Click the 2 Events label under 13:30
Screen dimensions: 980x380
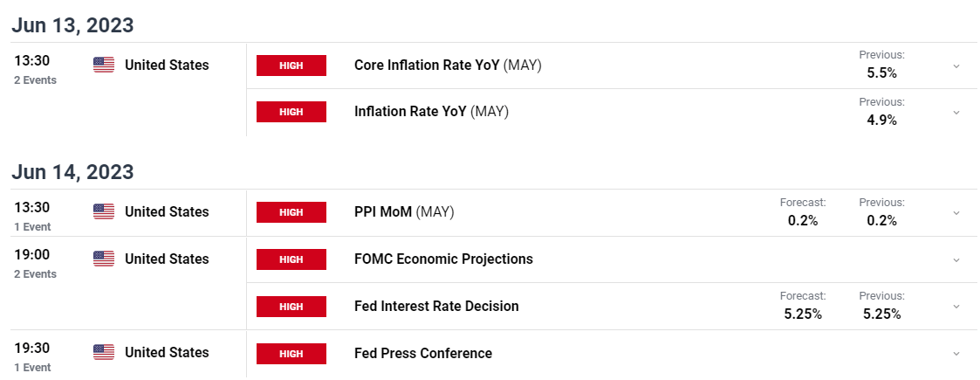(35, 80)
